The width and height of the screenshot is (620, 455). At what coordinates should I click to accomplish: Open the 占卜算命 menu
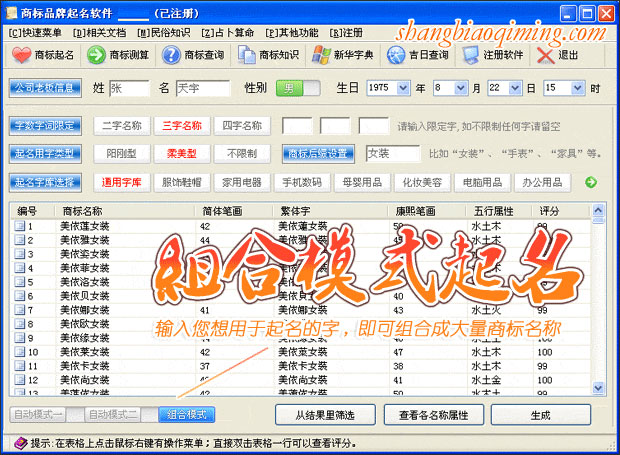227,33
